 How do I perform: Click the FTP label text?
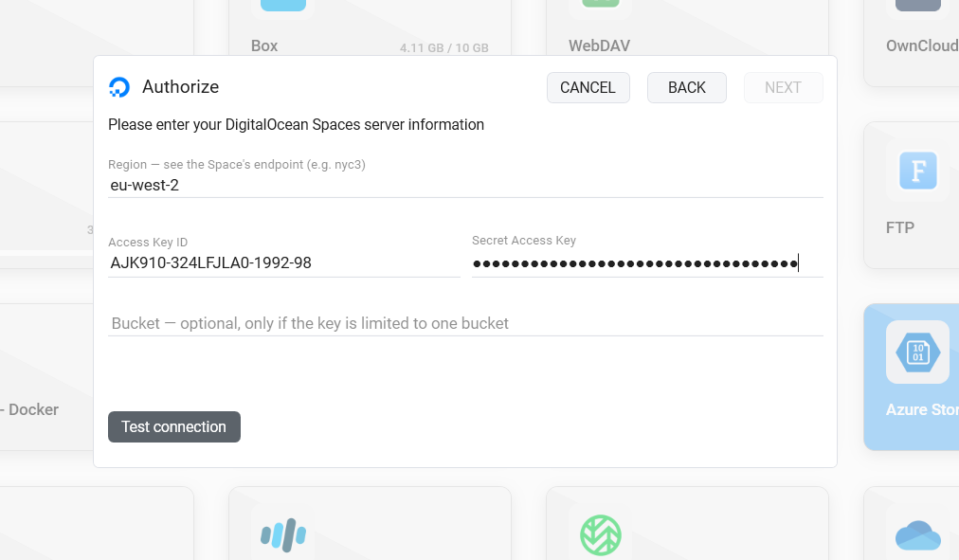899,228
